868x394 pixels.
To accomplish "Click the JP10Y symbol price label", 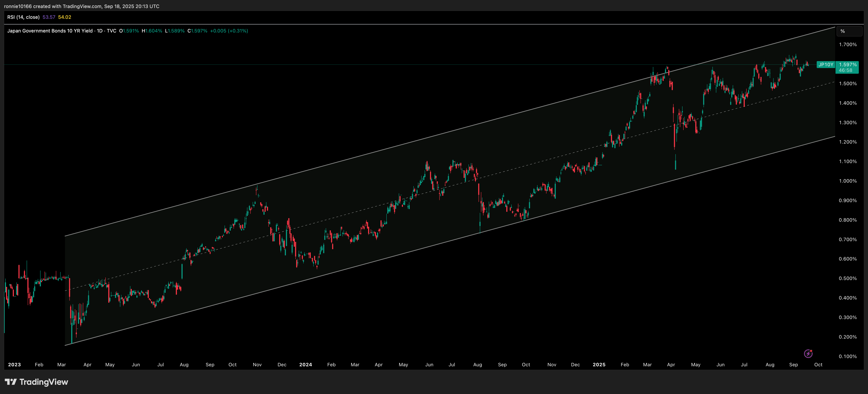I will click(825, 65).
